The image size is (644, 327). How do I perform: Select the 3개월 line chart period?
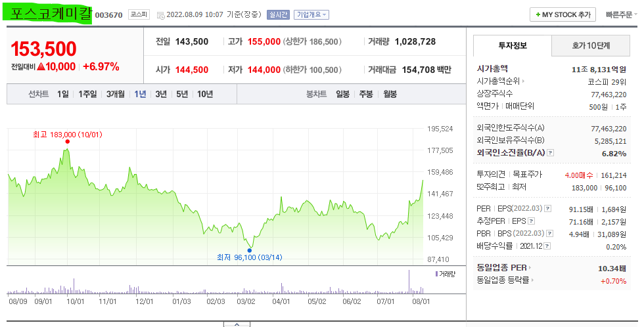click(116, 95)
